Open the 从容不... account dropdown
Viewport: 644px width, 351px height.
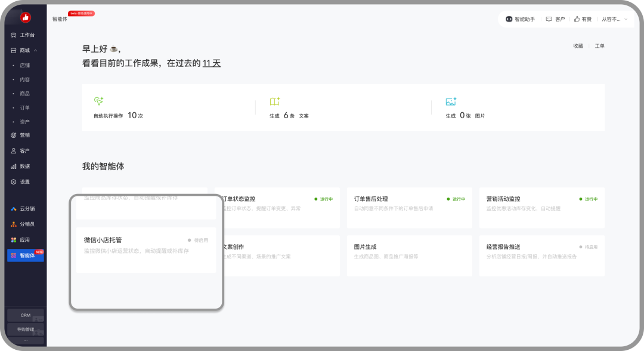[x=614, y=19]
